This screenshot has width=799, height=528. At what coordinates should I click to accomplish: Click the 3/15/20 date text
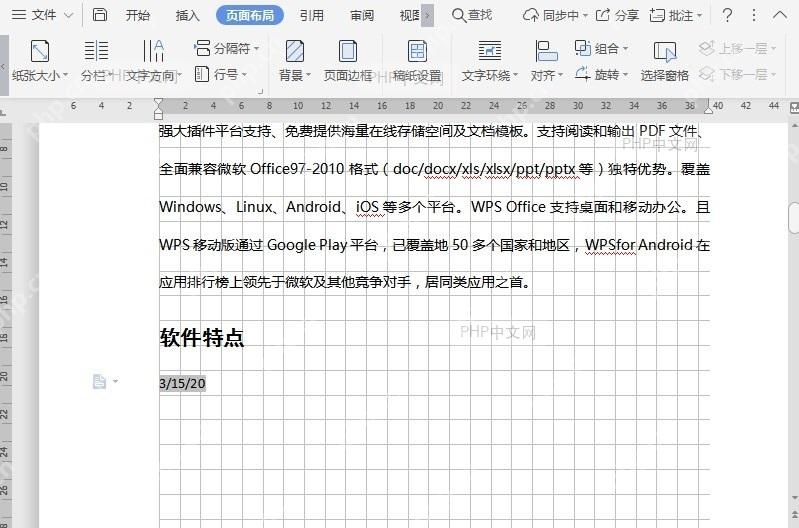coord(182,384)
